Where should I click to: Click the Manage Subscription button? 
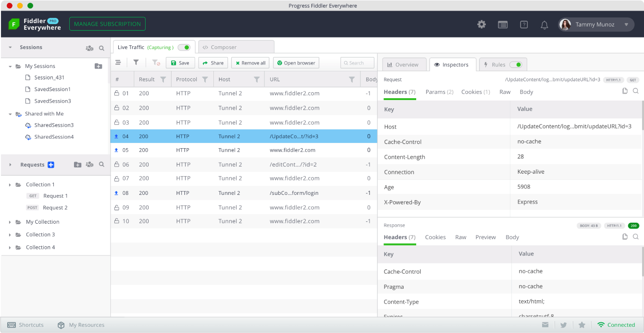(x=107, y=24)
